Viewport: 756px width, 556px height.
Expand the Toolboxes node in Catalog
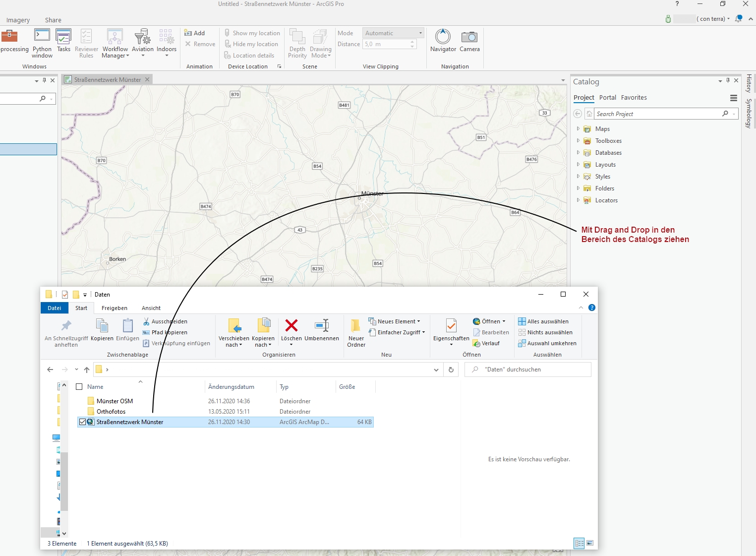[578, 140]
